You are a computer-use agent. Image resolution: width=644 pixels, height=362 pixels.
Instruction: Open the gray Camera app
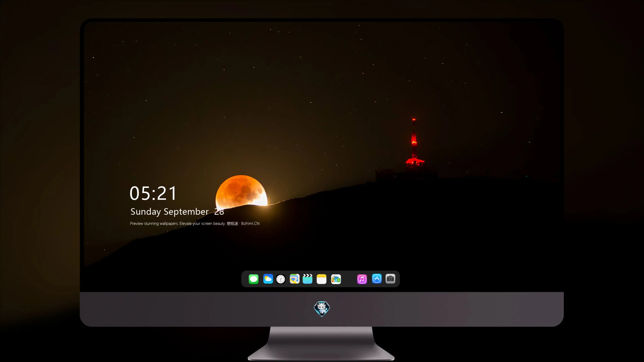[390, 279]
